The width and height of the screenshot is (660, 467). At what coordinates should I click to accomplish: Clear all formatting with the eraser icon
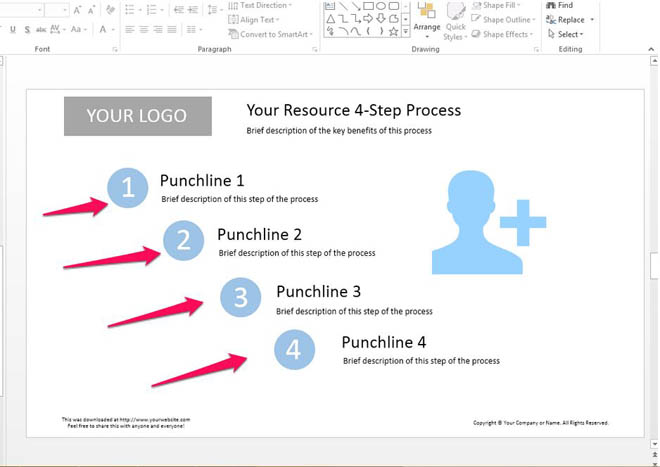pyautogui.click(x=110, y=10)
